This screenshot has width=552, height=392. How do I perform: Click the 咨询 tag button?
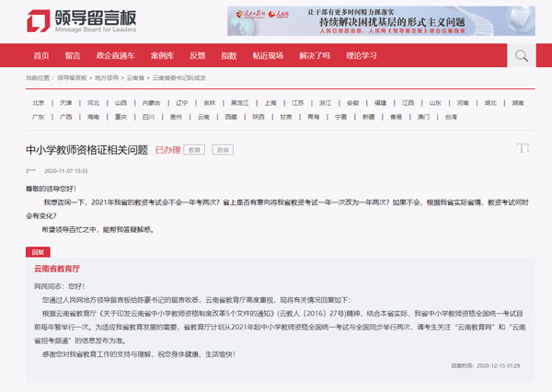[223, 149]
